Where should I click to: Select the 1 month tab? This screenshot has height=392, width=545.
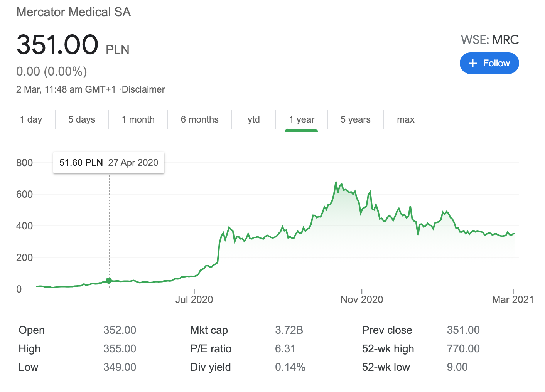coord(138,119)
